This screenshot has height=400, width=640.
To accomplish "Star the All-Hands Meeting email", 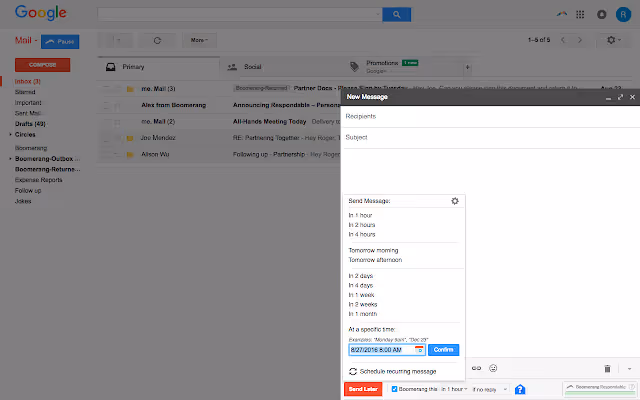I will (118, 122).
